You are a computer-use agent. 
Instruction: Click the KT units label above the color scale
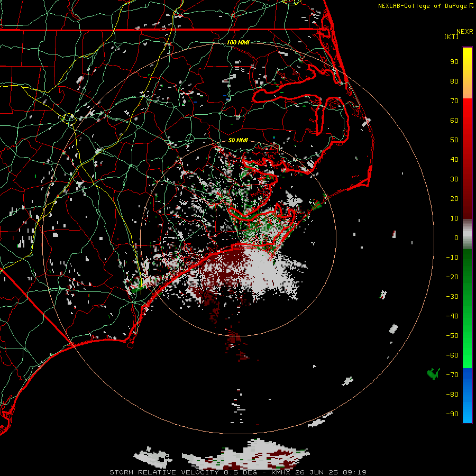[452, 36]
